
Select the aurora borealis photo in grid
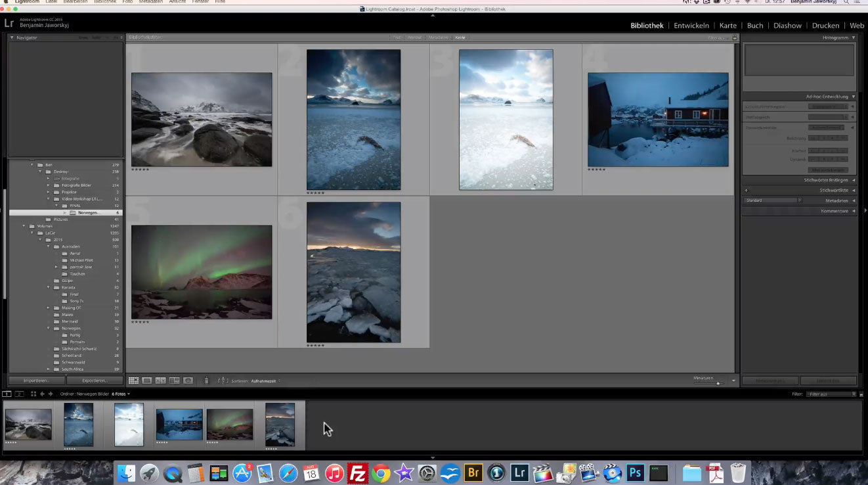(202, 272)
